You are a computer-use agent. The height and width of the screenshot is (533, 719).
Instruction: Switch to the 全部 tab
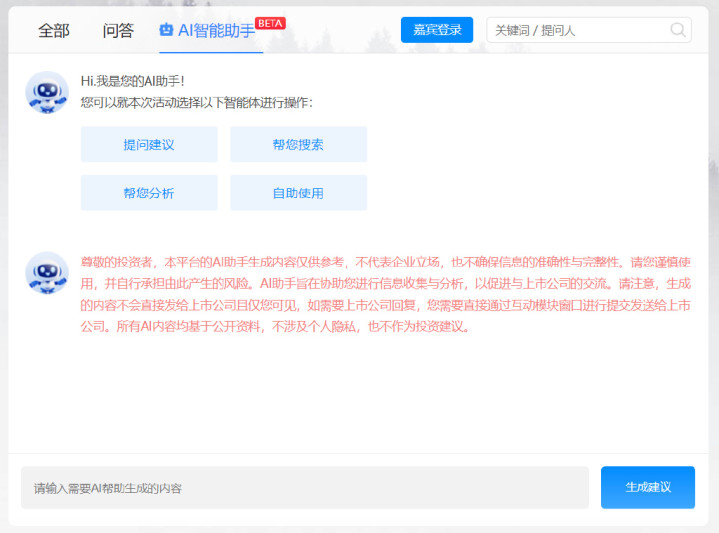click(54, 31)
